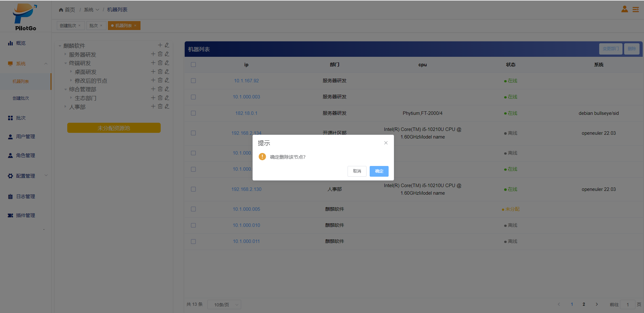Click the edit icon for 人事部 node
Viewport: 644px width, 313px height.
(x=167, y=107)
